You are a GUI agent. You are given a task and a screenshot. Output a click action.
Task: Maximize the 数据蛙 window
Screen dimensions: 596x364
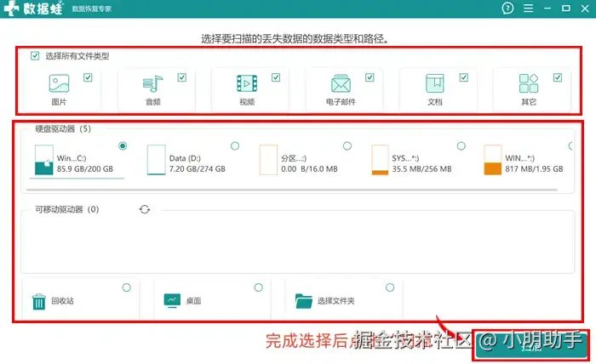[566, 8]
